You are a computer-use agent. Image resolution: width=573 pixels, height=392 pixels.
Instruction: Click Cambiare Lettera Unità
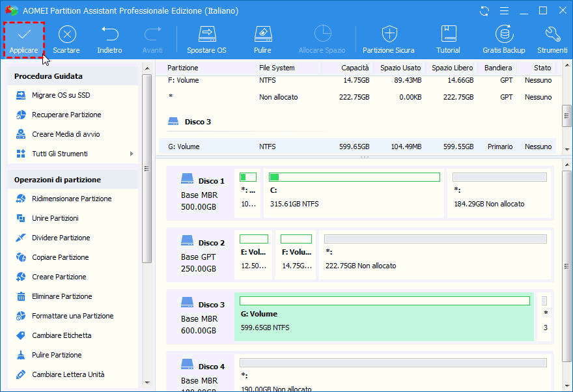pyautogui.click(x=68, y=374)
